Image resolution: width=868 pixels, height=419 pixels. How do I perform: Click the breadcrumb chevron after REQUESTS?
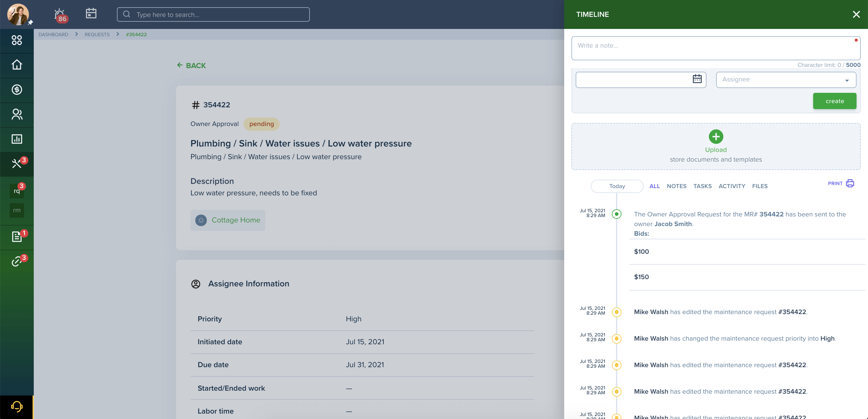pyautogui.click(x=118, y=34)
